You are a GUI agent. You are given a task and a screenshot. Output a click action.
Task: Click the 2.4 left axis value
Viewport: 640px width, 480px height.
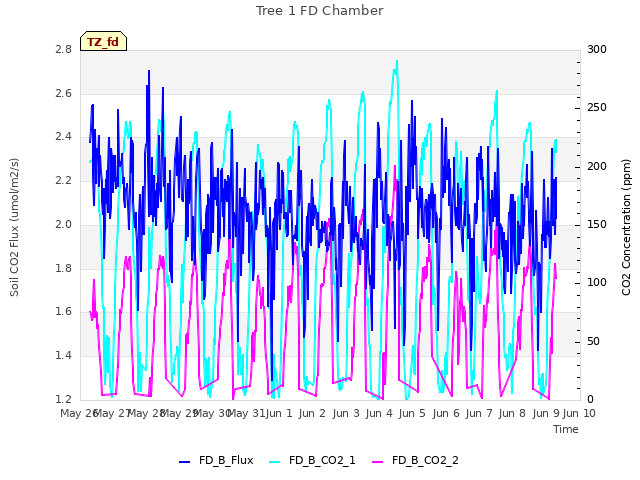coord(63,137)
